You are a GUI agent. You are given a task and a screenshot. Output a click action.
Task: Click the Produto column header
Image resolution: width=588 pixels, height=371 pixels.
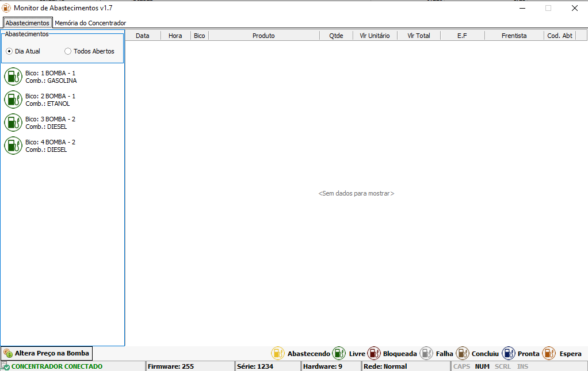pos(264,36)
